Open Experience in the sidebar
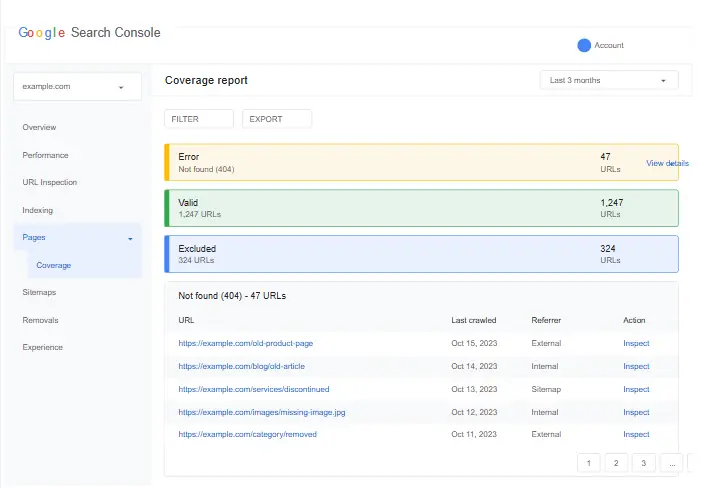Screen dimensions: 707x488 pos(43,347)
